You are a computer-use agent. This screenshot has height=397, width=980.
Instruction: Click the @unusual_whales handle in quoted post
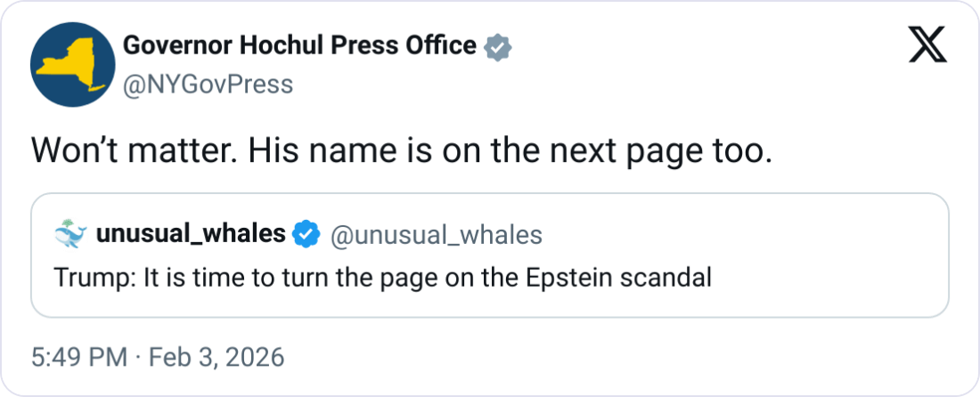click(436, 234)
